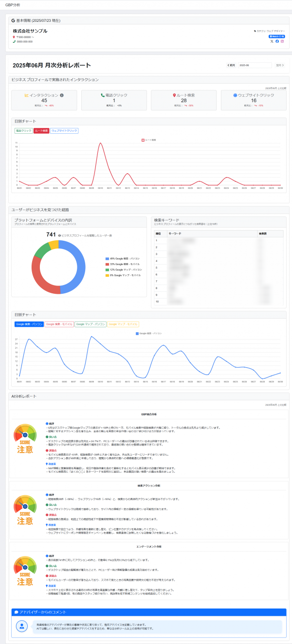Click the score gauge in 検索アクション分析
This screenshot has height=644, width=292.
pyautogui.click(x=25, y=509)
